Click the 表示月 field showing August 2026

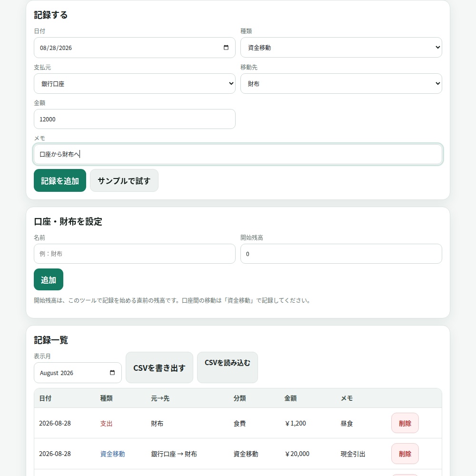pyautogui.click(x=78, y=373)
